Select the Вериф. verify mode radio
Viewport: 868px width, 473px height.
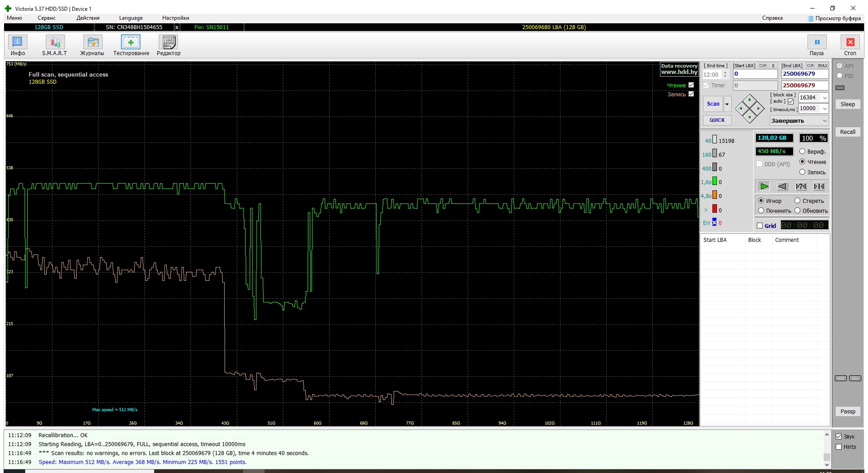tap(803, 151)
